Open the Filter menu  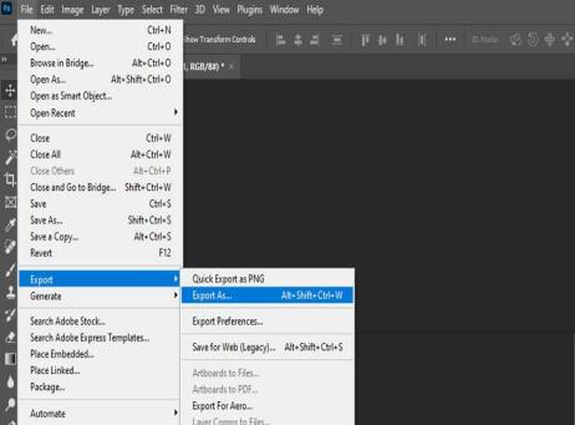pyautogui.click(x=179, y=10)
